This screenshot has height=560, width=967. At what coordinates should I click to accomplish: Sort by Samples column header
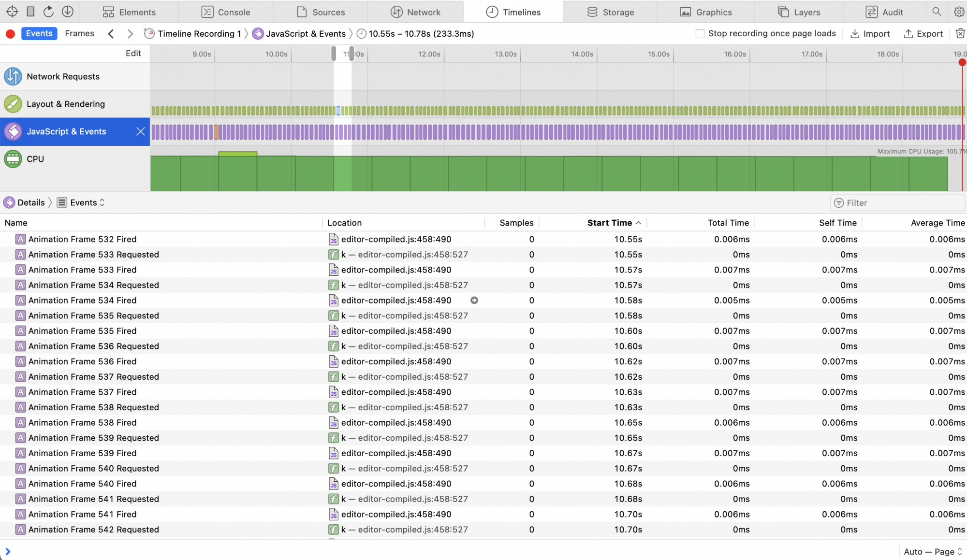(512, 223)
